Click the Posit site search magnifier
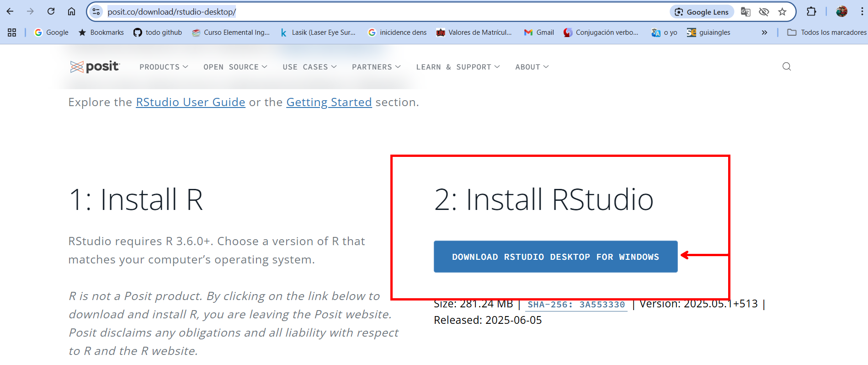The image size is (868, 365). point(786,67)
